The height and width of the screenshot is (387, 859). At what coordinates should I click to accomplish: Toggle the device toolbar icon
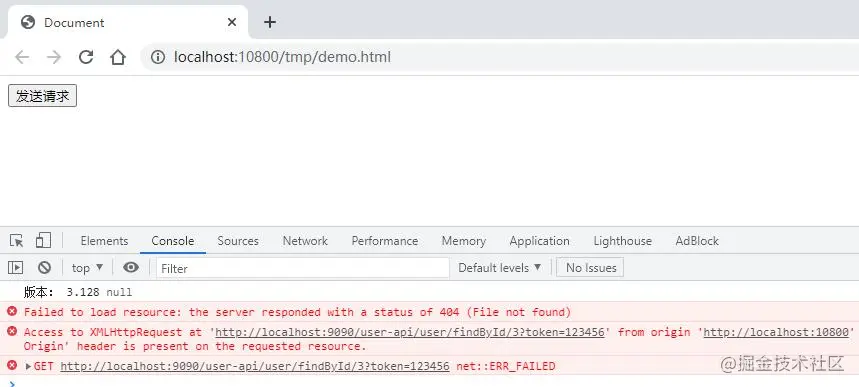tap(43, 240)
